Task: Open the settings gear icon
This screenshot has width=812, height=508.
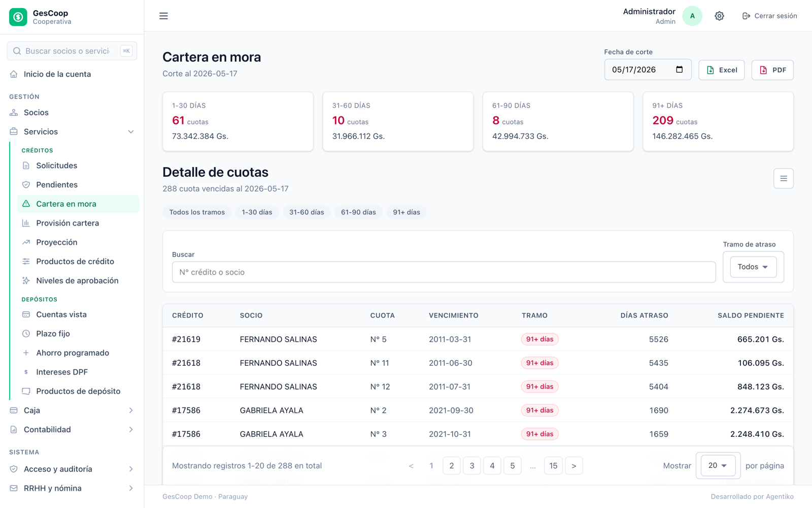Action: (719, 16)
